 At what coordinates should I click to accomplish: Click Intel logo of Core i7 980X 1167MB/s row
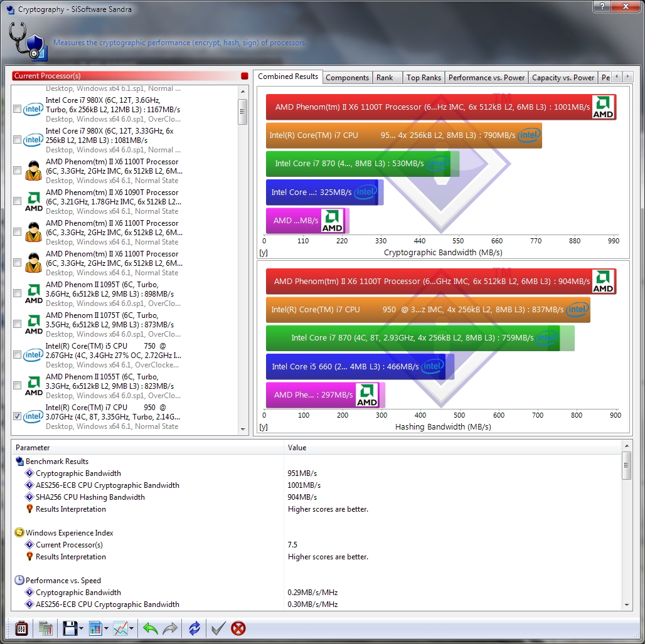pos(33,109)
